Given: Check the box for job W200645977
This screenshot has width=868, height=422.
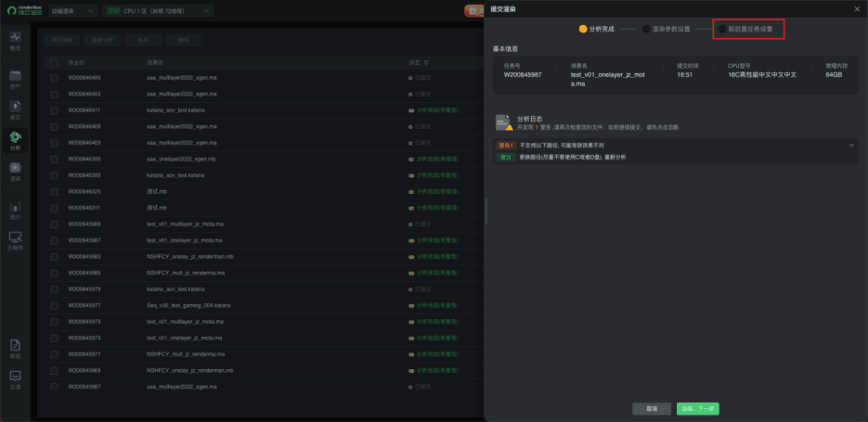Looking at the screenshot, I should [55, 305].
